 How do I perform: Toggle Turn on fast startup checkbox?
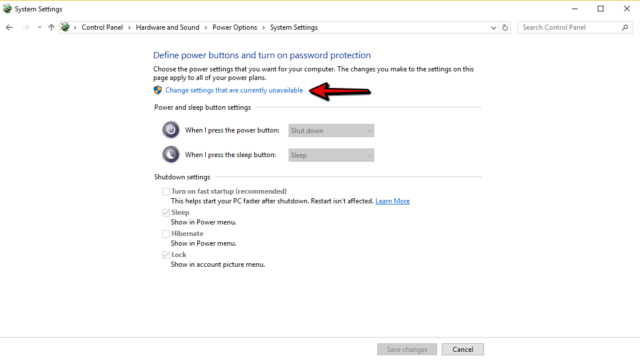pos(166,192)
